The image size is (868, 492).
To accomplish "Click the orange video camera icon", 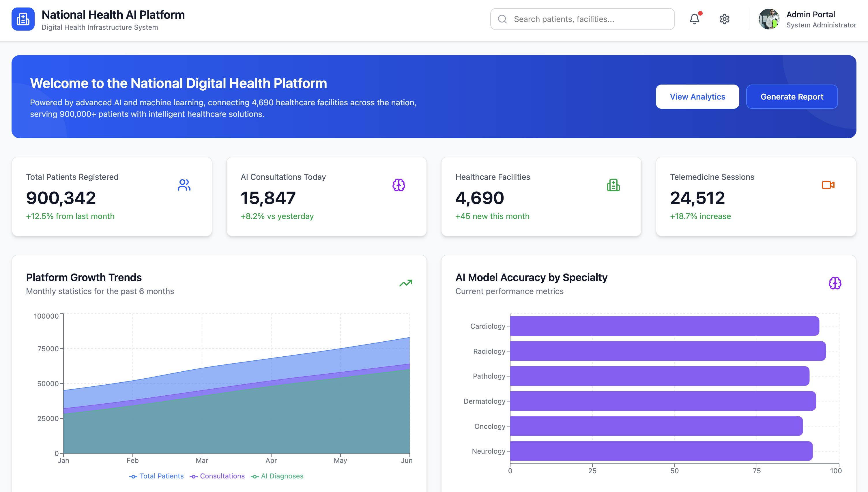I will coord(828,185).
